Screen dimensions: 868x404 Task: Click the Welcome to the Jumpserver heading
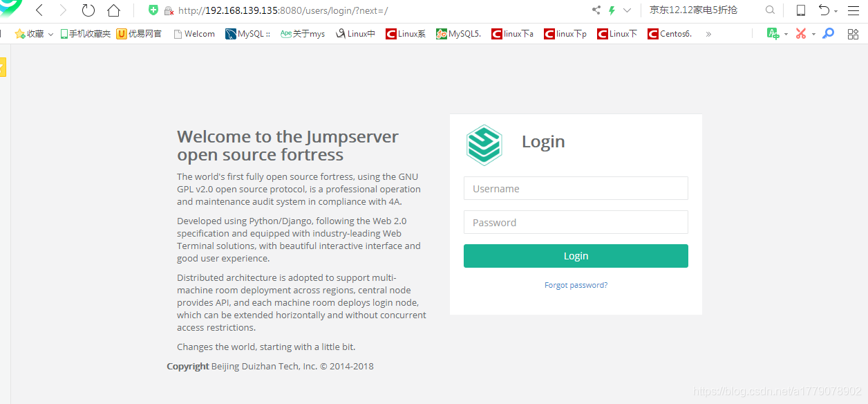tap(287, 145)
